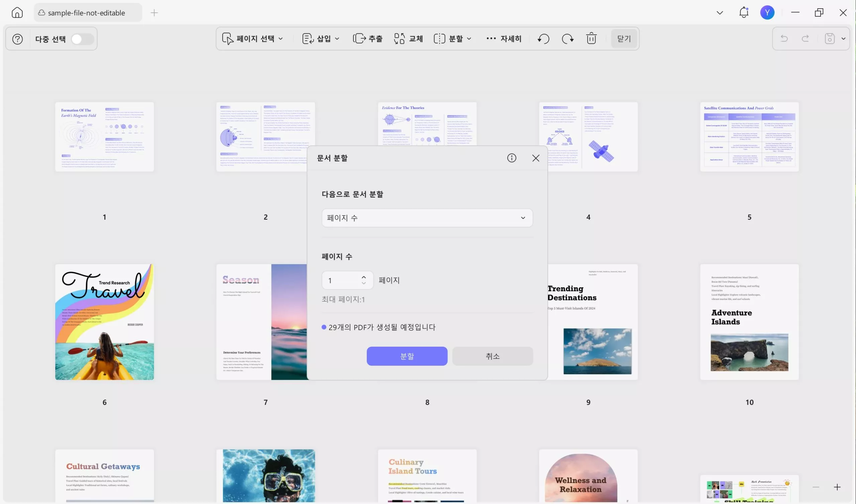Open the 페이지 선택 dropdown
856x504 pixels.
(252, 39)
